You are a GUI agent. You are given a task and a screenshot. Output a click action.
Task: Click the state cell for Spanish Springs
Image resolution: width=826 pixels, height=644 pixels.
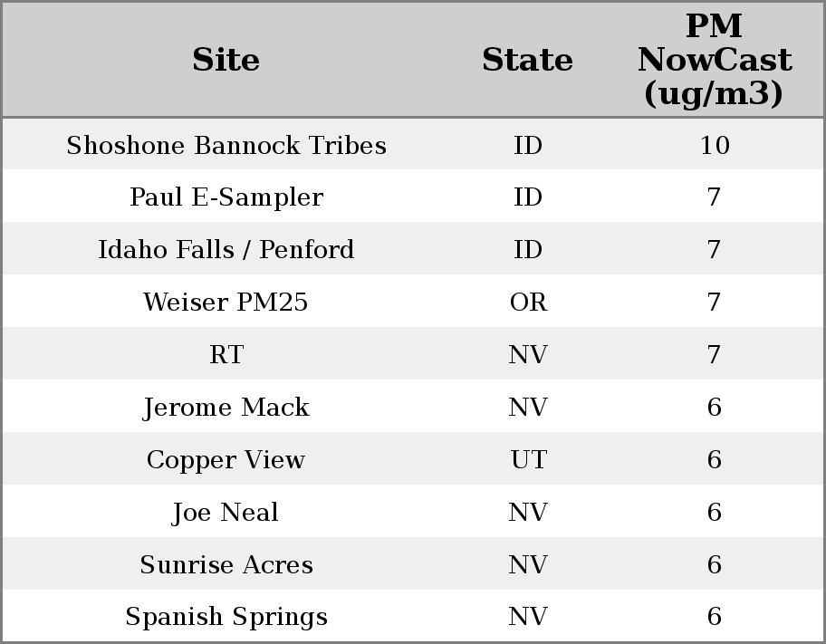(528, 617)
